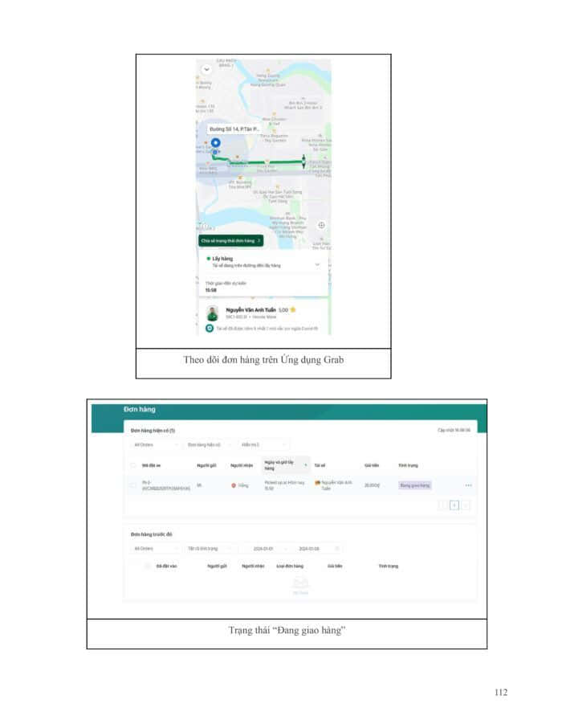Open the 'Tất cả tình trạng' status dropdown
Screen dimensions: 562x728
click(x=208, y=549)
